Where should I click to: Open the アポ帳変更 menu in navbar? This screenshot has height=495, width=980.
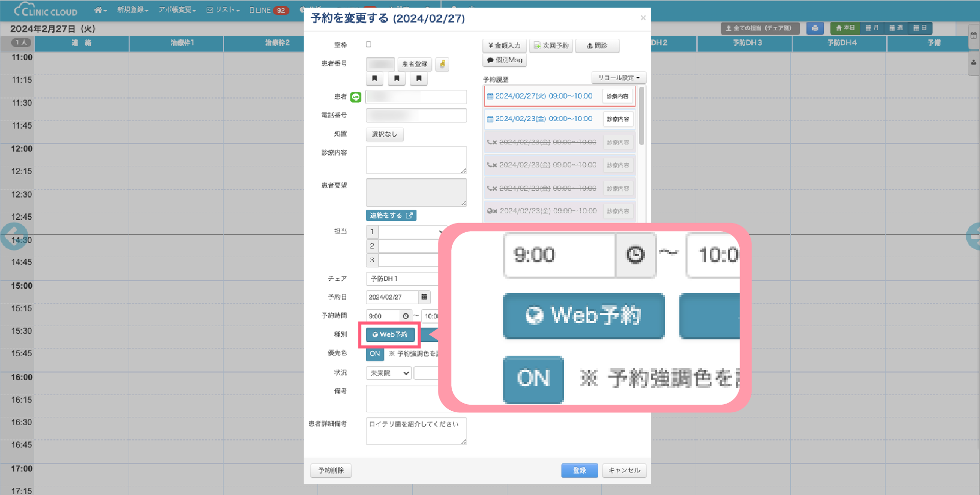tap(177, 10)
